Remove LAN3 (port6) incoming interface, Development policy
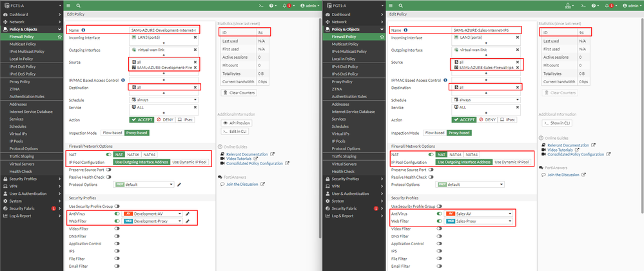Viewport: 644px width, 271px height. pos(195,37)
